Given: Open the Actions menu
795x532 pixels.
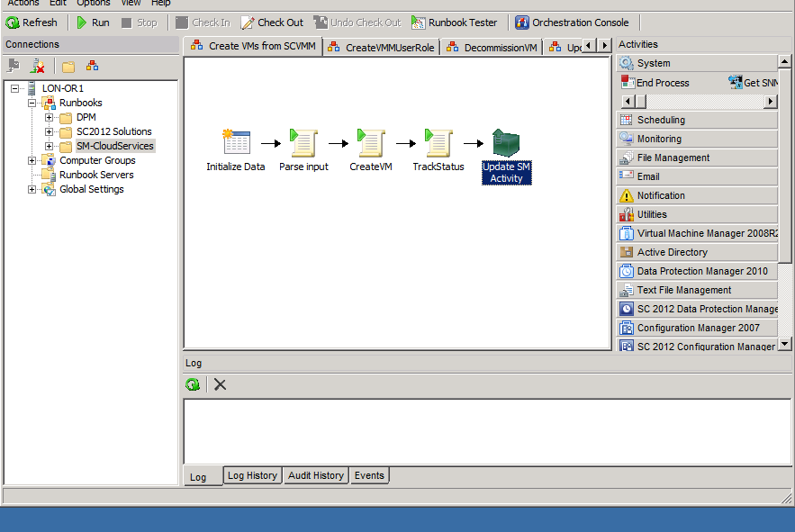Looking at the screenshot, I should coord(23,3).
